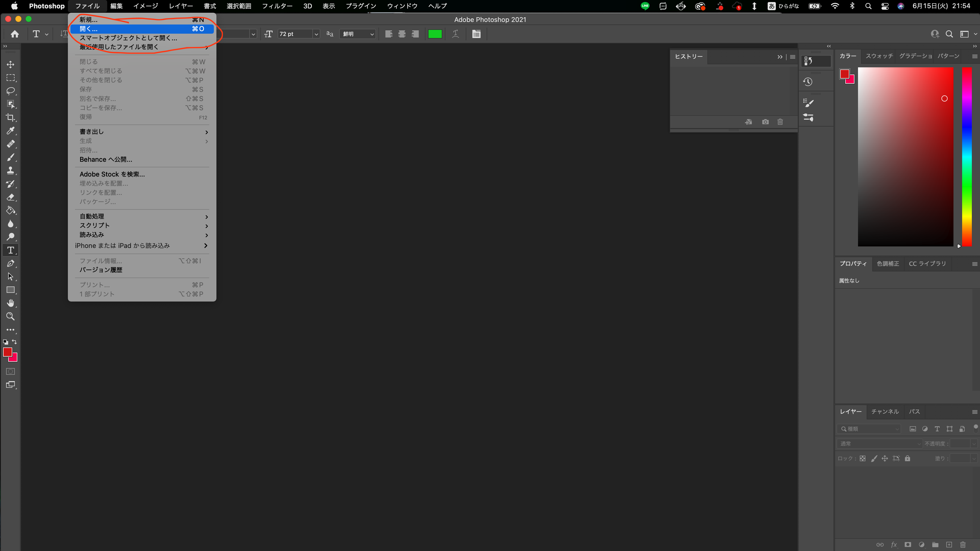Toggle Quick Mask mode
Image resolution: width=980 pixels, height=551 pixels.
(x=10, y=371)
